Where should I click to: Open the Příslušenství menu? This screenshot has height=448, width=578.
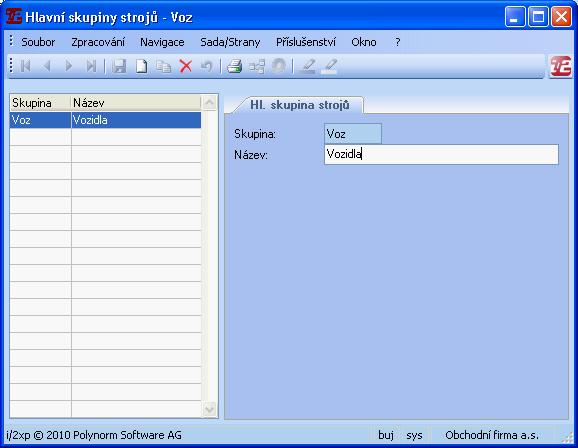pos(306,42)
